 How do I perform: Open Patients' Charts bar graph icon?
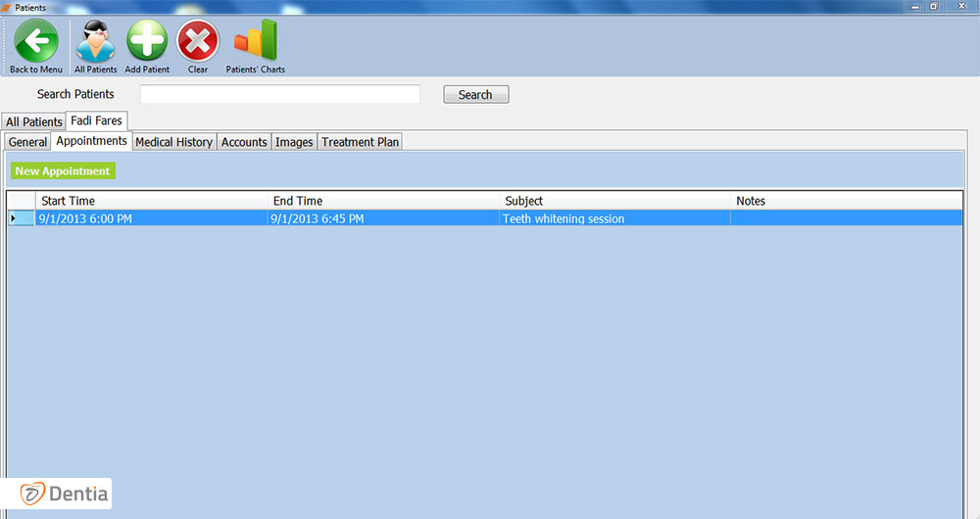pyautogui.click(x=255, y=42)
